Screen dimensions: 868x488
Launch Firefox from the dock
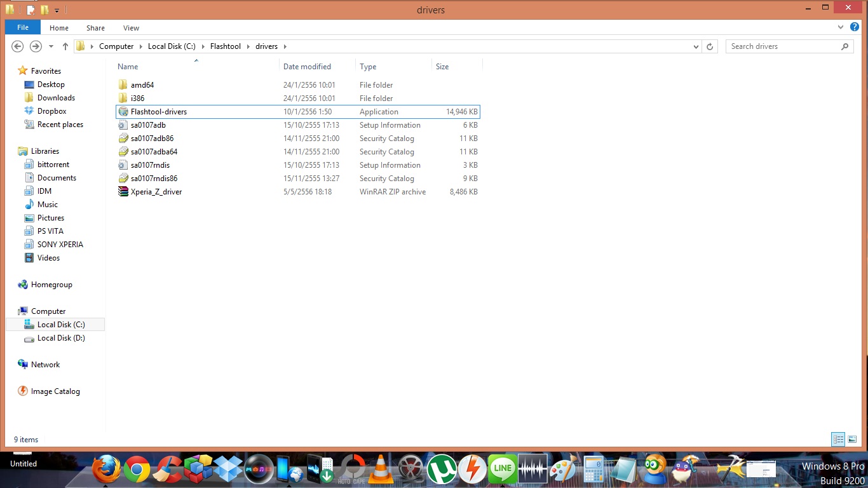(x=106, y=470)
